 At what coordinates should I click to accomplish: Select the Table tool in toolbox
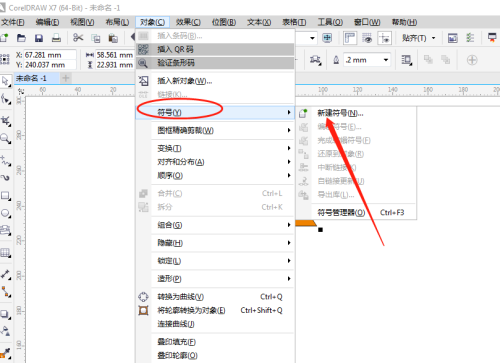[6, 253]
